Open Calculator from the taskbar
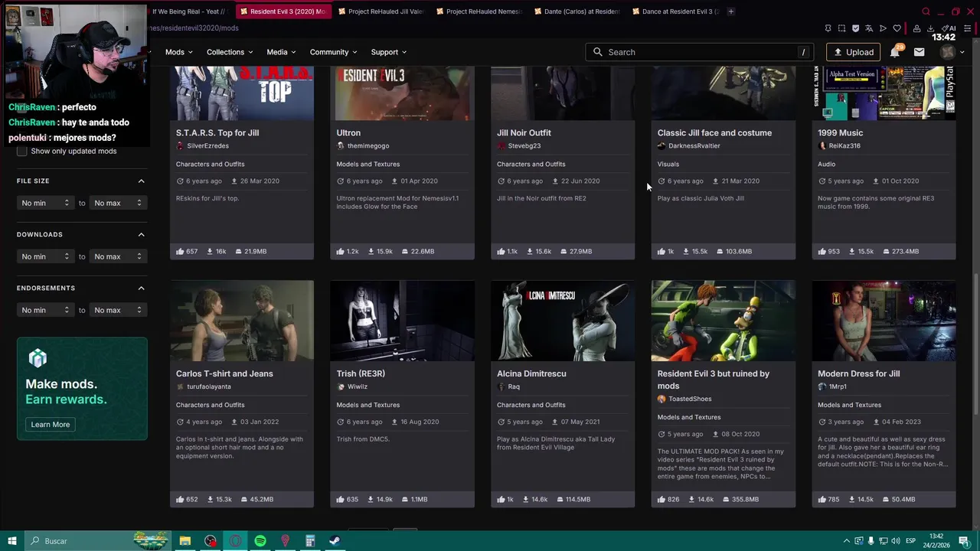The image size is (980, 551). pyautogui.click(x=310, y=541)
